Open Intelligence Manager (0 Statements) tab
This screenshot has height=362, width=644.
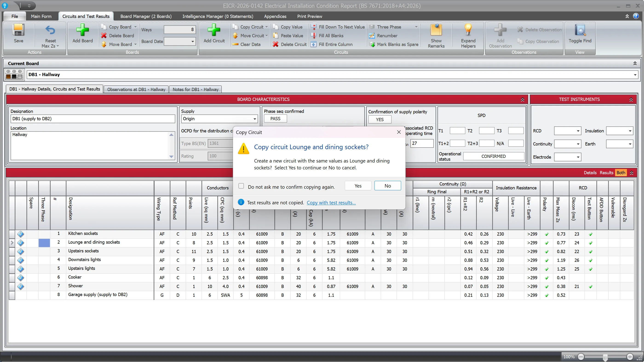pos(218,16)
